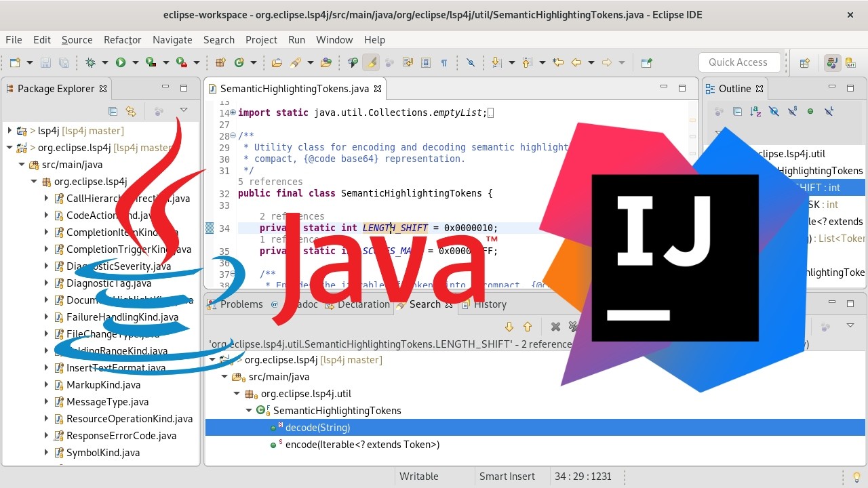Viewport: 868px width, 488px height.
Task: Collapse All in Package Explorer toolbar
Action: (x=113, y=111)
